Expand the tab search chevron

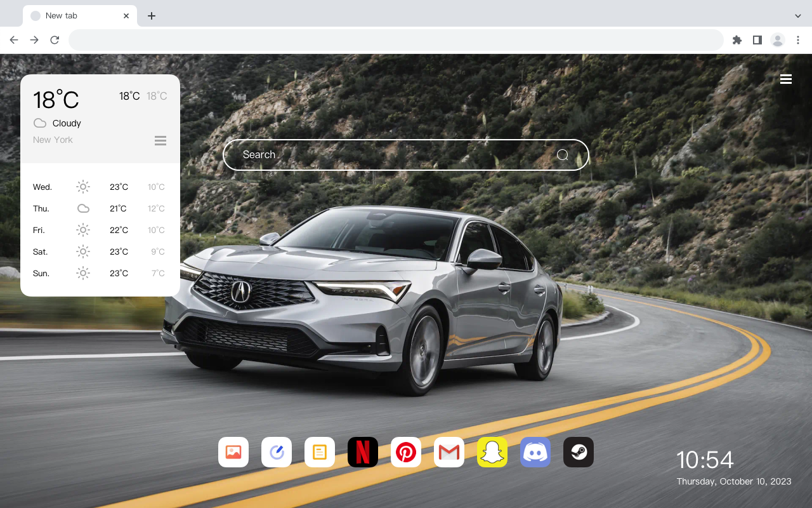coord(798,16)
